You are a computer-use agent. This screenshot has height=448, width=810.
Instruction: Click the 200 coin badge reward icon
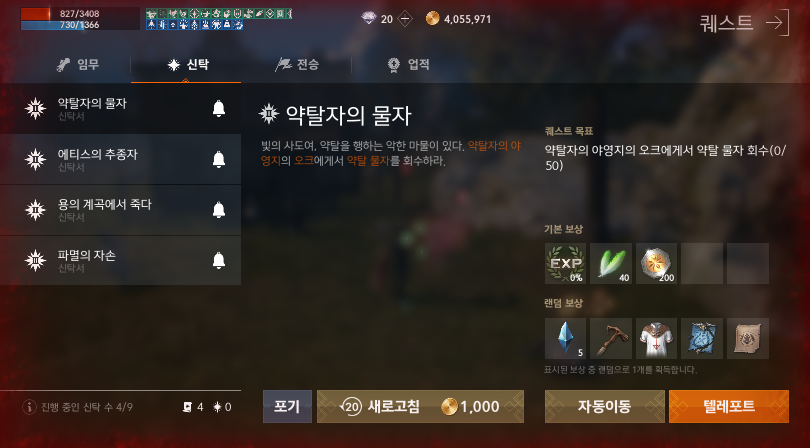(656, 264)
